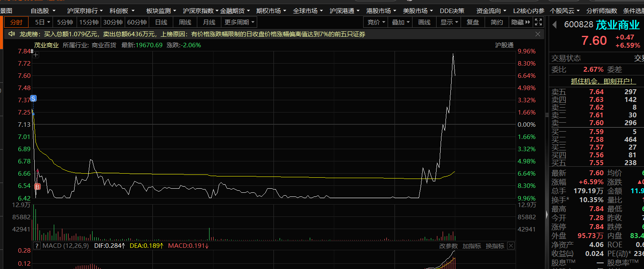Click the L2核心内参 menu item

(529, 11)
